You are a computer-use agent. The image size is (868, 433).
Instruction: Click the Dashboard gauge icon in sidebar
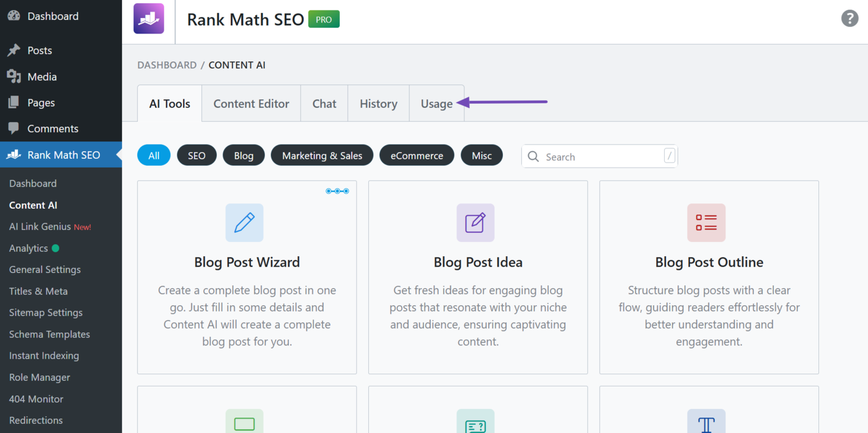(14, 16)
